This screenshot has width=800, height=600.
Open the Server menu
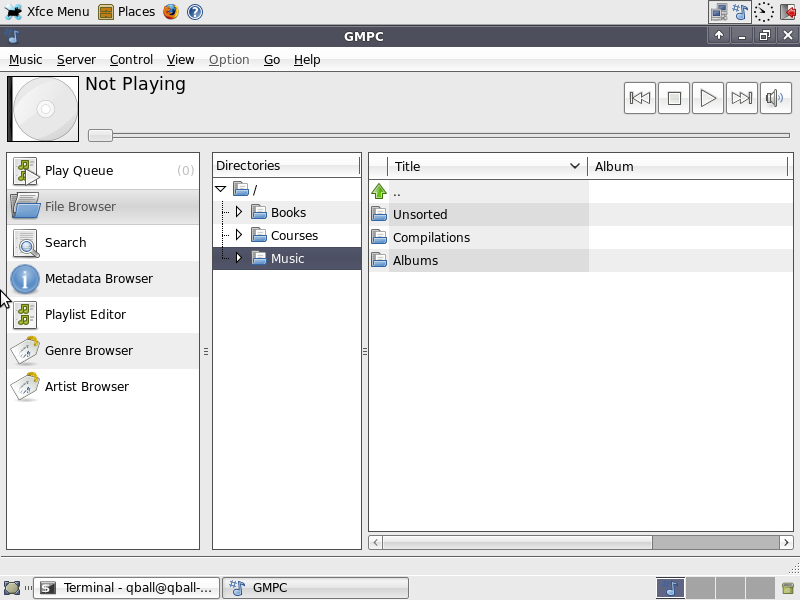point(76,60)
